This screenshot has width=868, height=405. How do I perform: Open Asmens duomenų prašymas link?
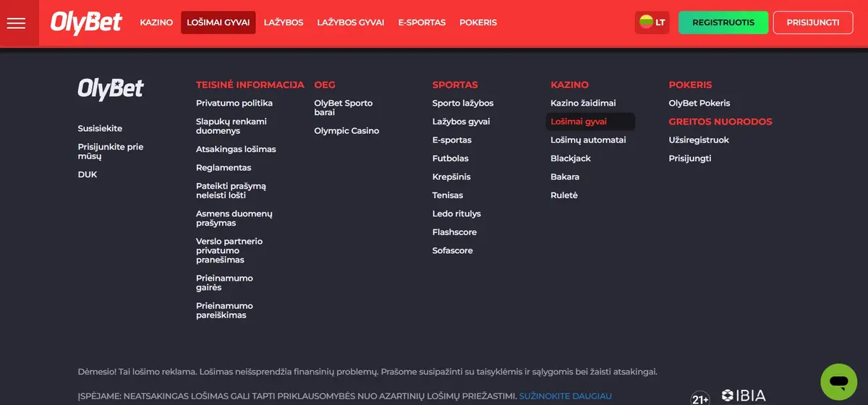click(x=234, y=218)
